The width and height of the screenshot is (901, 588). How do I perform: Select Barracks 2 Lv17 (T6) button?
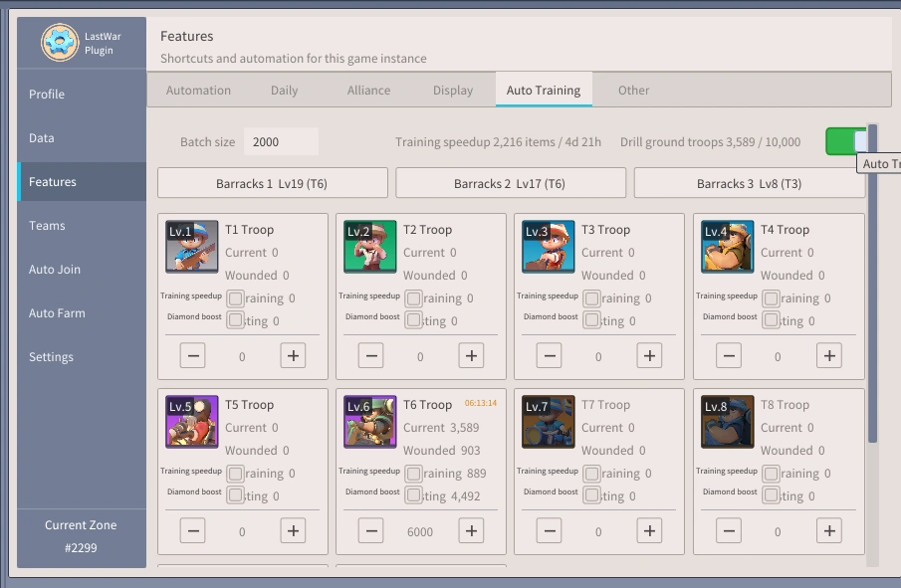coord(511,183)
